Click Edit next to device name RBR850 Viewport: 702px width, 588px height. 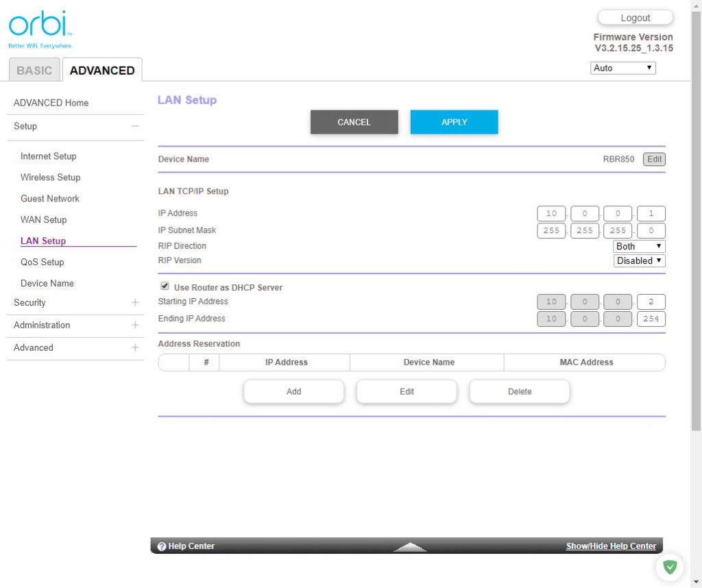(x=654, y=159)
